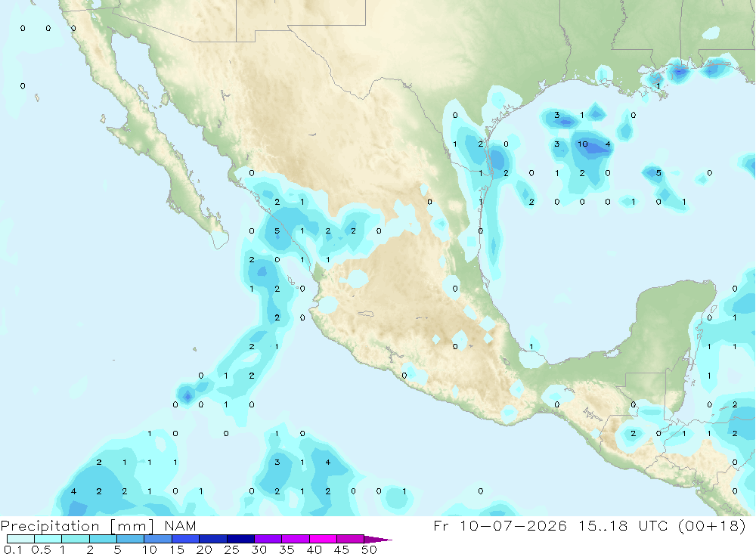The width and height of the screenshot is (756, 554).
Task: Click the purple arrow tip above 50 mm
Action: pos(377,540)
